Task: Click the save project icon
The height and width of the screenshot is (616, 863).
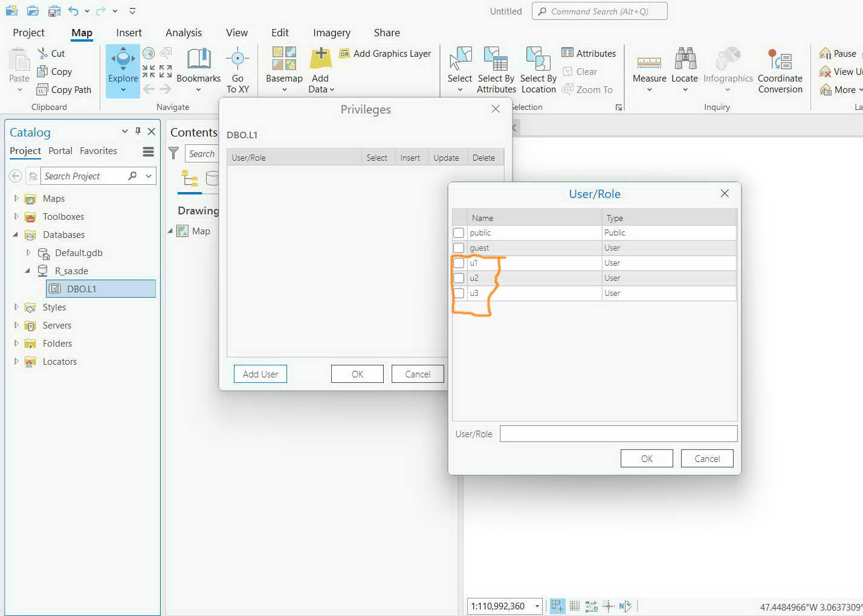Action: point(54,11)
